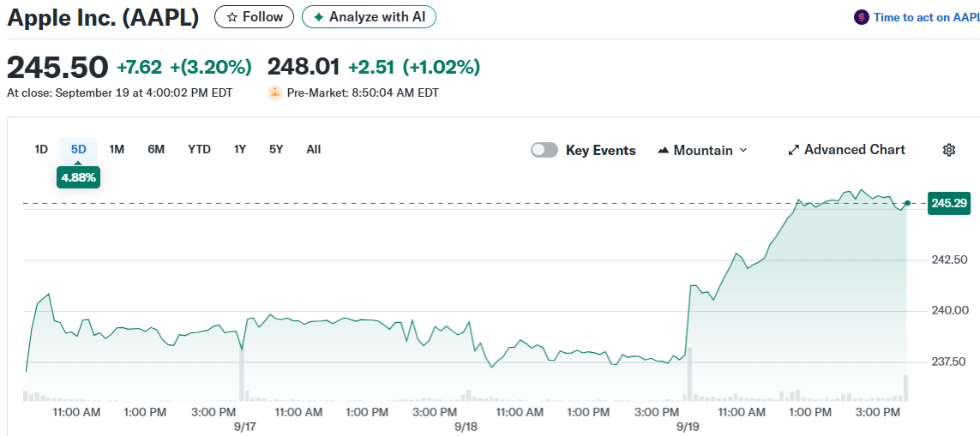Click the 242.50 axis label
Screen dimensions: 980x436
click(950, 260)
